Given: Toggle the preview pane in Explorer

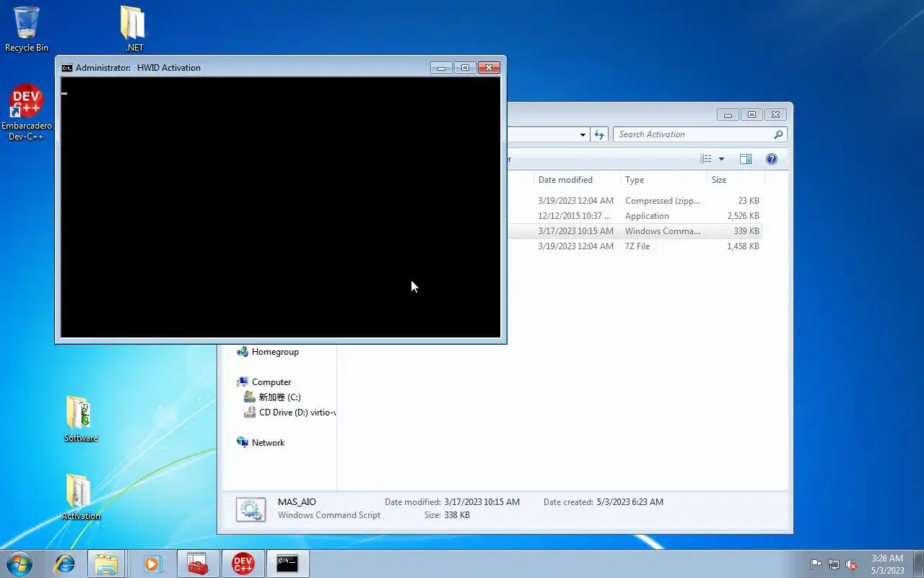Looking at the screenshot, I should point(746,159).
